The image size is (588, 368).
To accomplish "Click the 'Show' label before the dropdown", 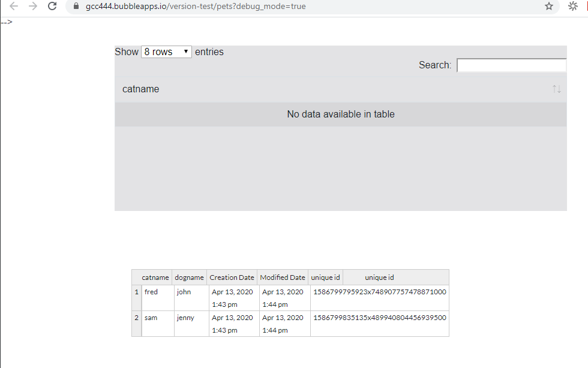I will point(127,52).
